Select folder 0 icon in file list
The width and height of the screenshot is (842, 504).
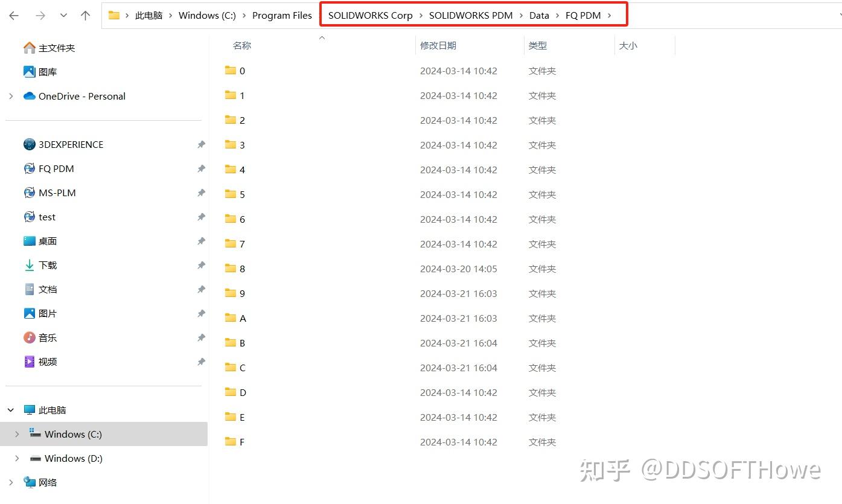230,70
